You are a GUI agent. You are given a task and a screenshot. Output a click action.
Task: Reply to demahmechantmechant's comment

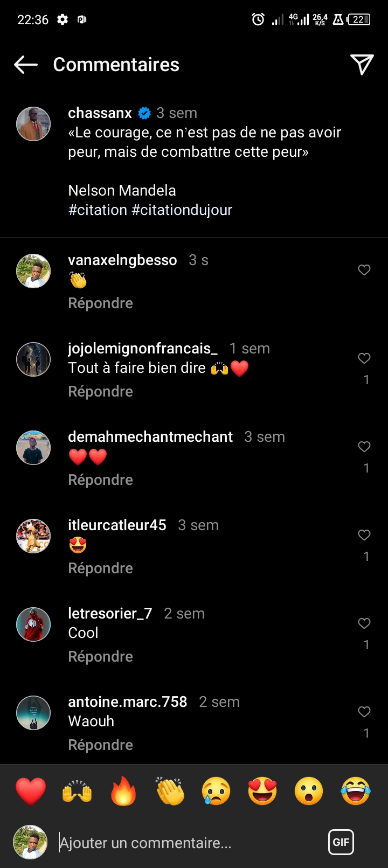[x=100, y=480]
